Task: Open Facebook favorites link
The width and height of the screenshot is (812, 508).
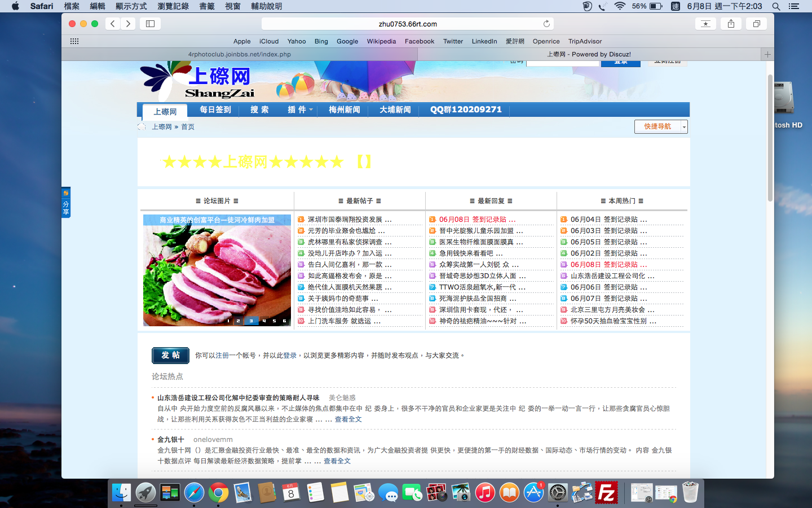Action: (x=420, y=41)
